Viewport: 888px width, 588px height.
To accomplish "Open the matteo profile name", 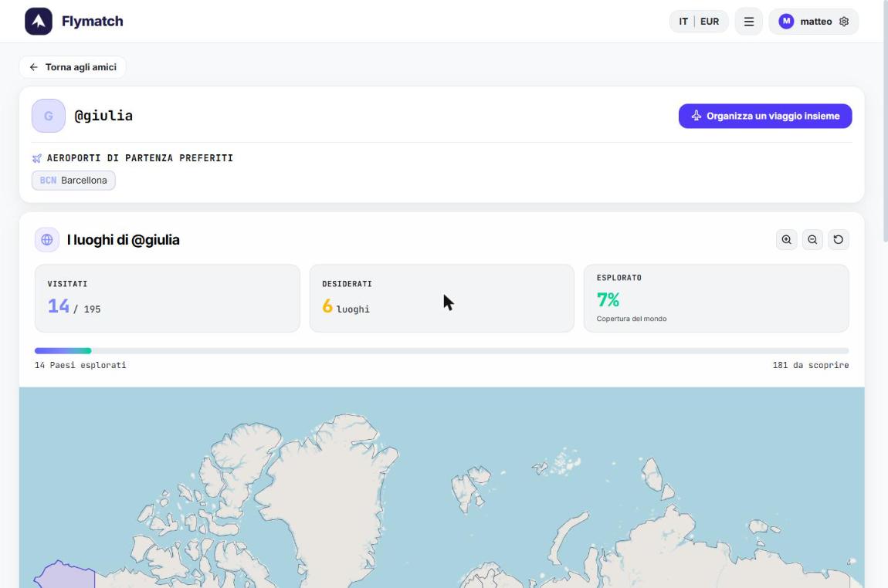I will tap(815, 22).
